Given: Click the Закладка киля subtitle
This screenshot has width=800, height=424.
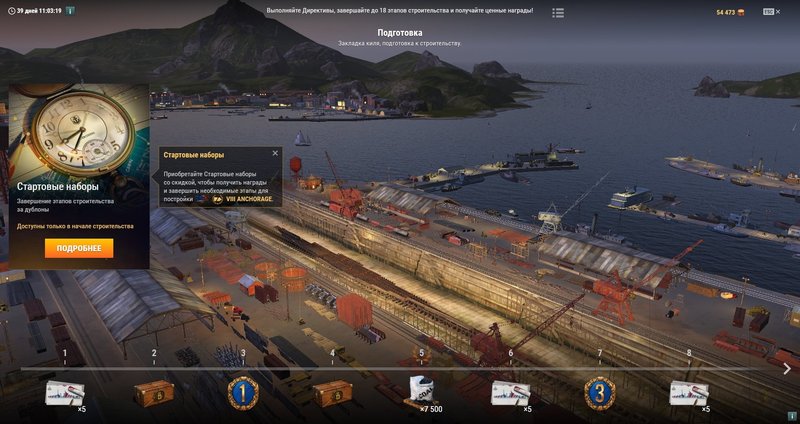Looking at the screenshot, I should 399,44.
